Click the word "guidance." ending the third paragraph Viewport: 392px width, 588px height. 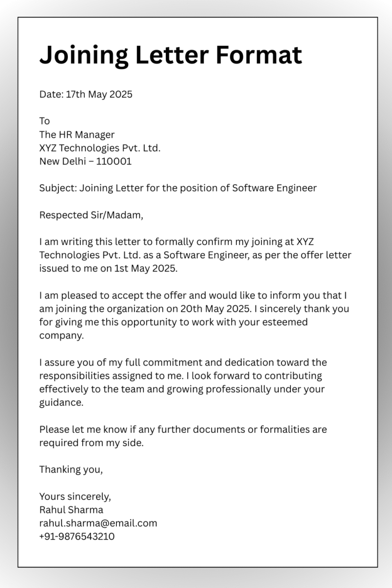[61, 403]
